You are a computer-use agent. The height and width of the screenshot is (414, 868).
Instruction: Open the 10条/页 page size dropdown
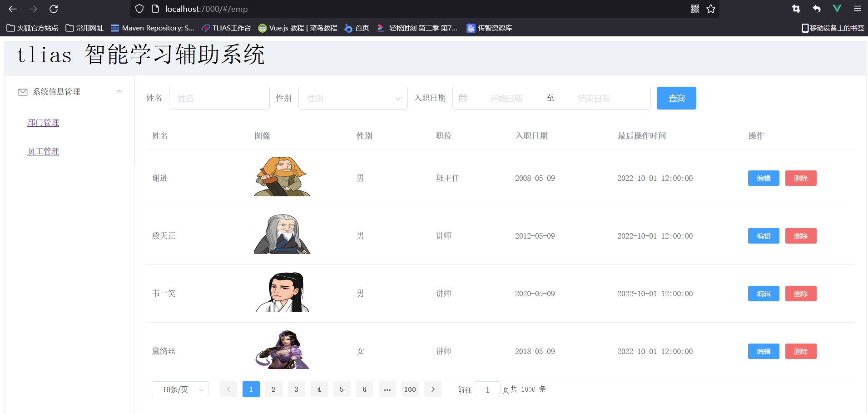pyautogui.click(x=180, y=389)
